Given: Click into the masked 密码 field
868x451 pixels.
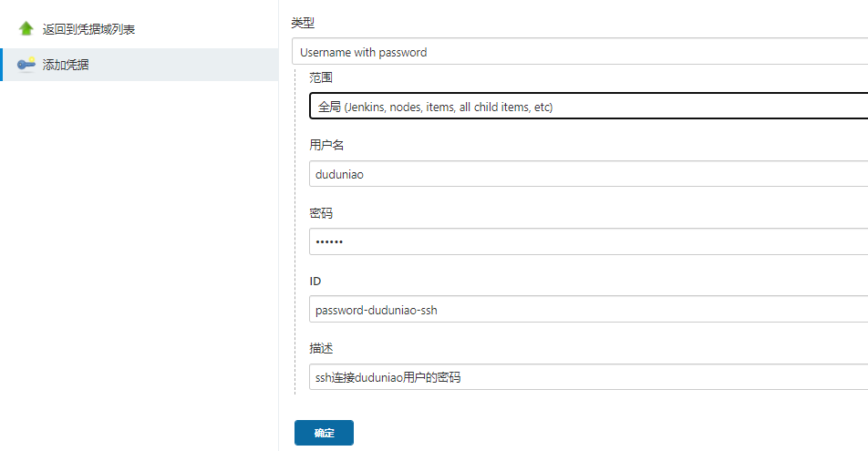Looking at the screenshot, I should [x=589, y=241].
